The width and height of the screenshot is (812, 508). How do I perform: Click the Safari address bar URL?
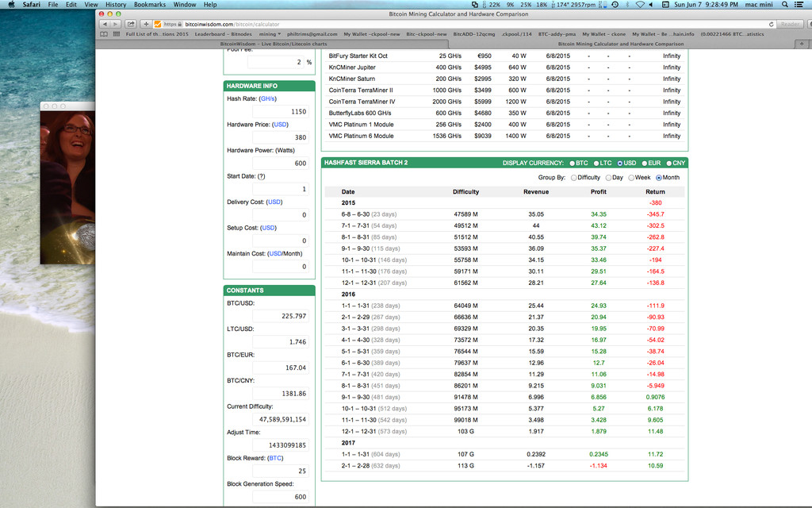232,24
